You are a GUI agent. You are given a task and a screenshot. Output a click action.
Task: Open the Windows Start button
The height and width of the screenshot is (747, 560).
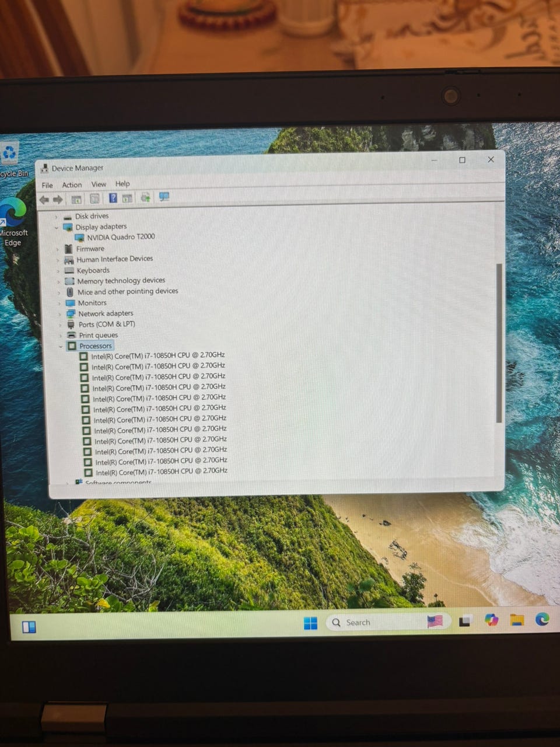pos(311,623)
